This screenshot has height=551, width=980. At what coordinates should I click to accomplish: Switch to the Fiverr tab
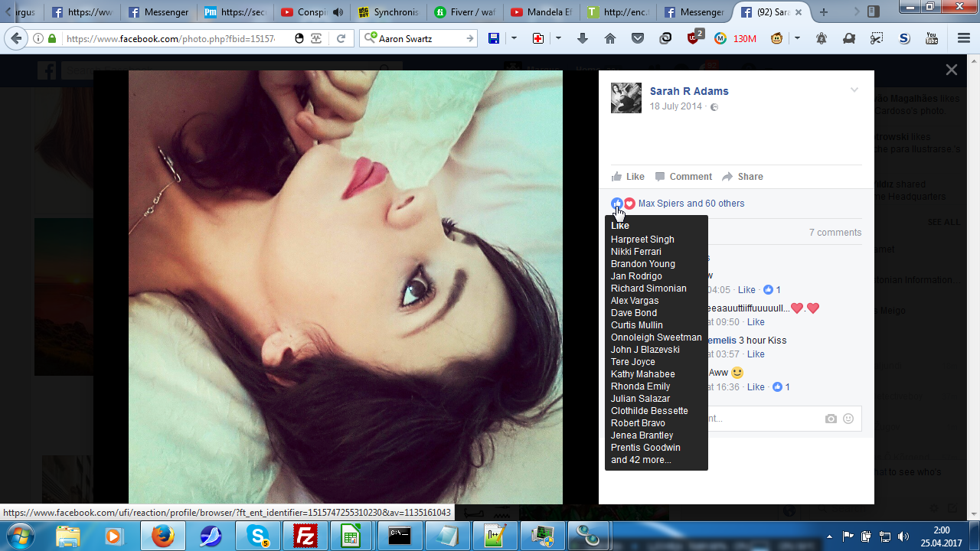[464, 12]
